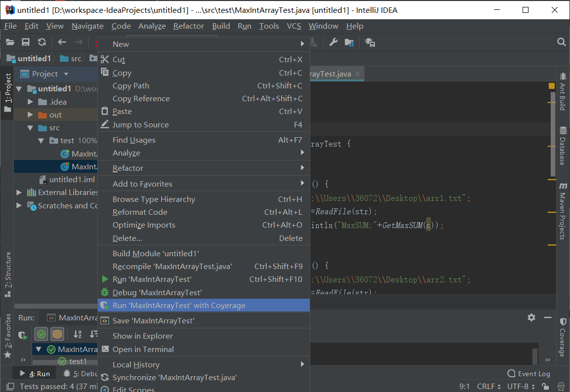
Task: Select Find Usages in context menu
Action: [x=204, y=140]
